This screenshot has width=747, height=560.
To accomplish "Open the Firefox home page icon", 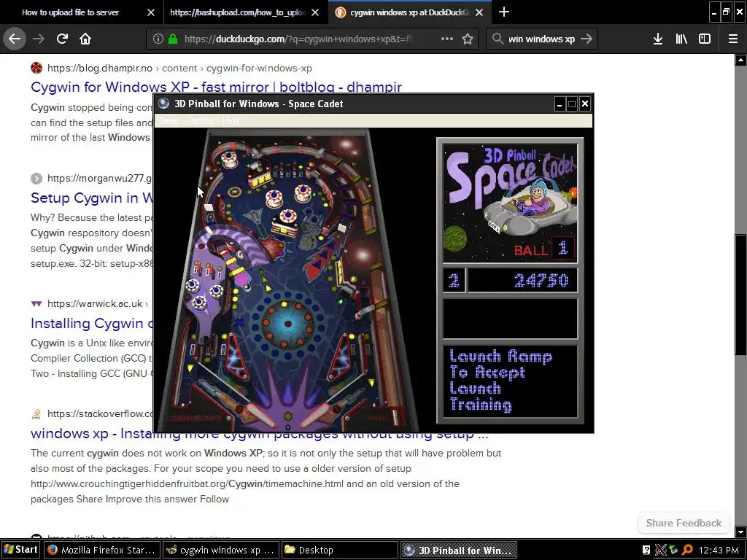I will coord(85,39).
